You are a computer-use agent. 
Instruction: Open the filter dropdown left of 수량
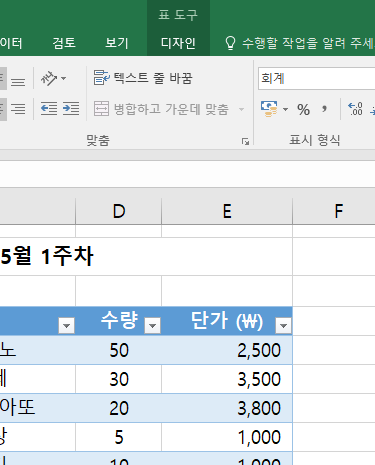(x=66, y=325)
